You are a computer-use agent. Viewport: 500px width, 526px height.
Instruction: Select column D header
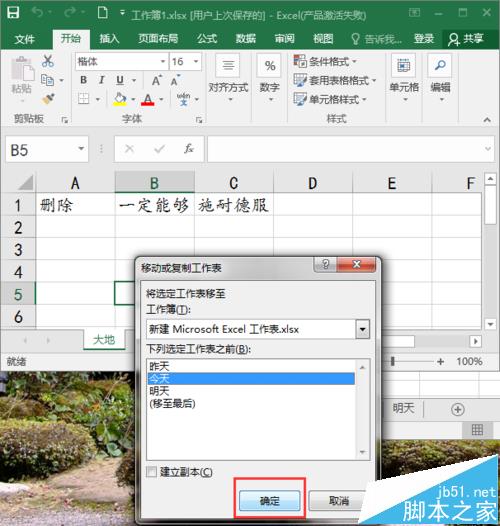pyautogui.click(x=313, y=183)
